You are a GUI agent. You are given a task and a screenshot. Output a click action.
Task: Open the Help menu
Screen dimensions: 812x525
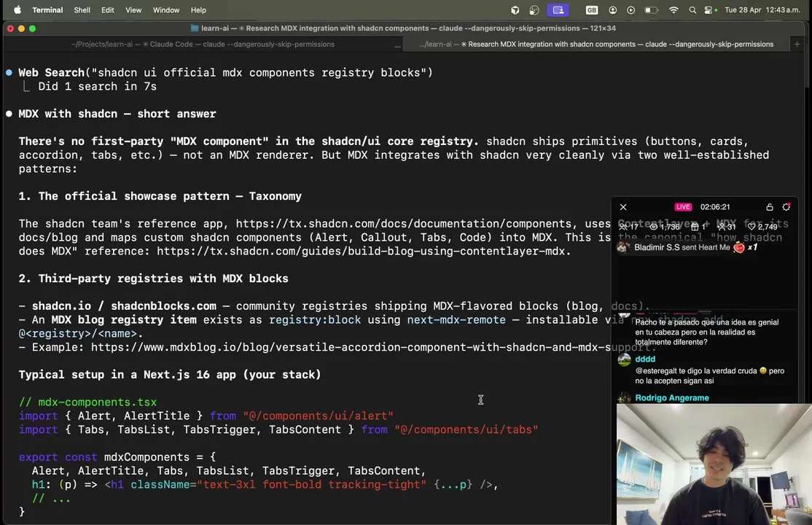(198, 10)
